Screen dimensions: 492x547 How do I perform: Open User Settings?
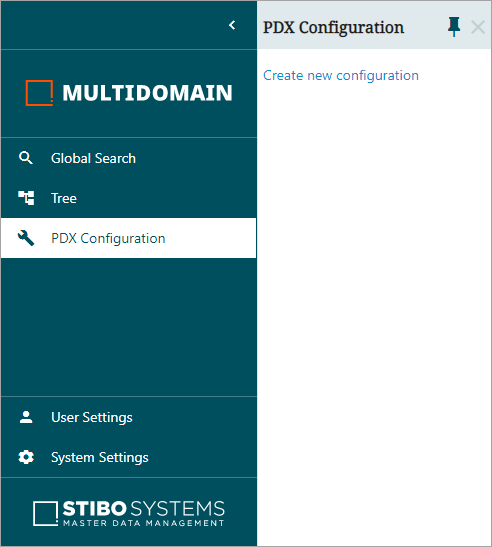pos(128,417)
